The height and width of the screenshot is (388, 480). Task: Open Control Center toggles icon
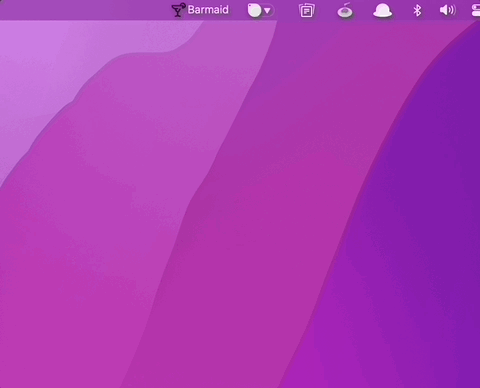pos(476,10)
